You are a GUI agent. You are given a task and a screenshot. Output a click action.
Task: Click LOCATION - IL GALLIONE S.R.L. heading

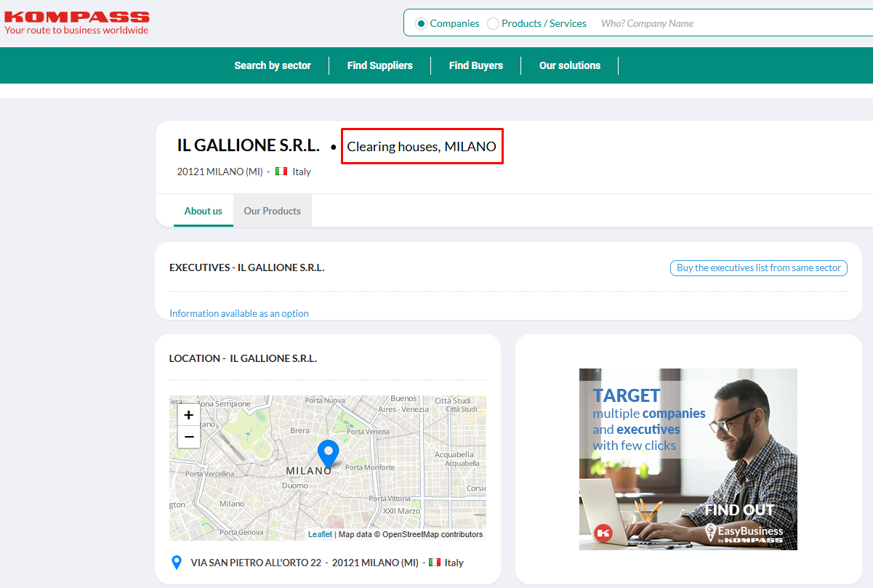tap(243, 358)
